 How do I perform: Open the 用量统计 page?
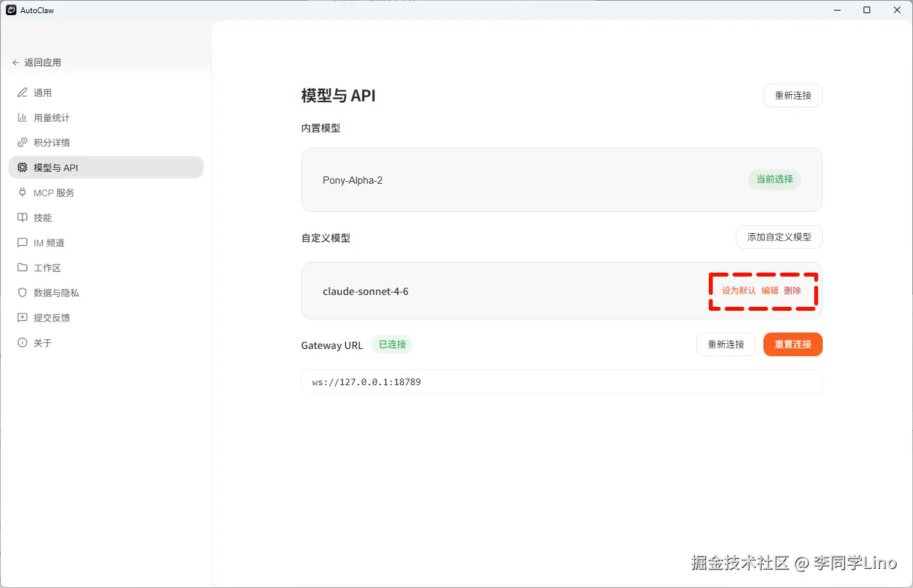[x=106, y=118]
